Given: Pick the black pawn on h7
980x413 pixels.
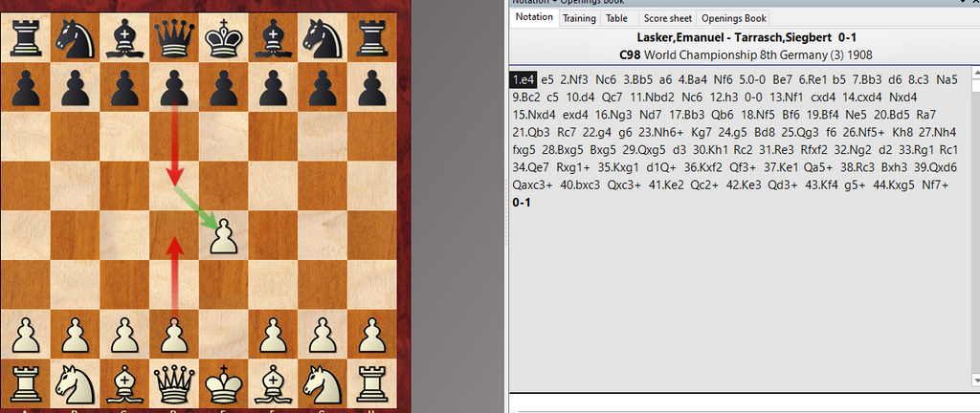Looking at the screenshot, I should pyautogui.click(x=372, y=87).
